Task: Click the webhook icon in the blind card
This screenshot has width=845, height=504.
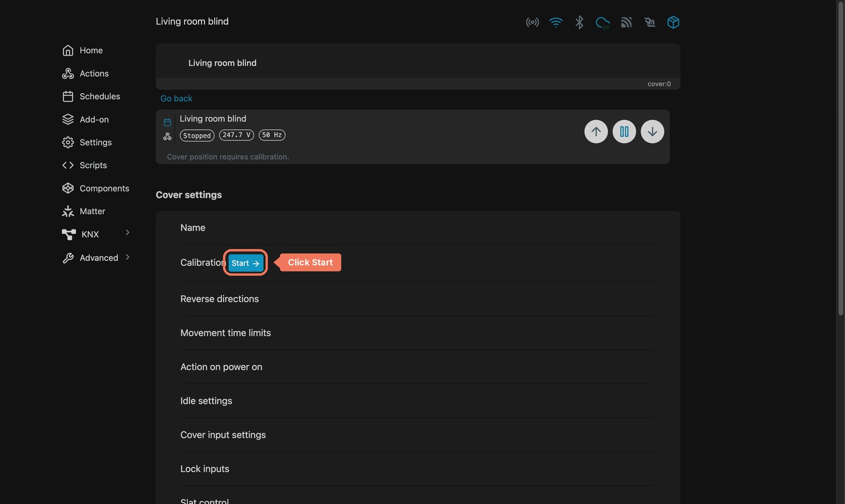Action: (167, 137)
